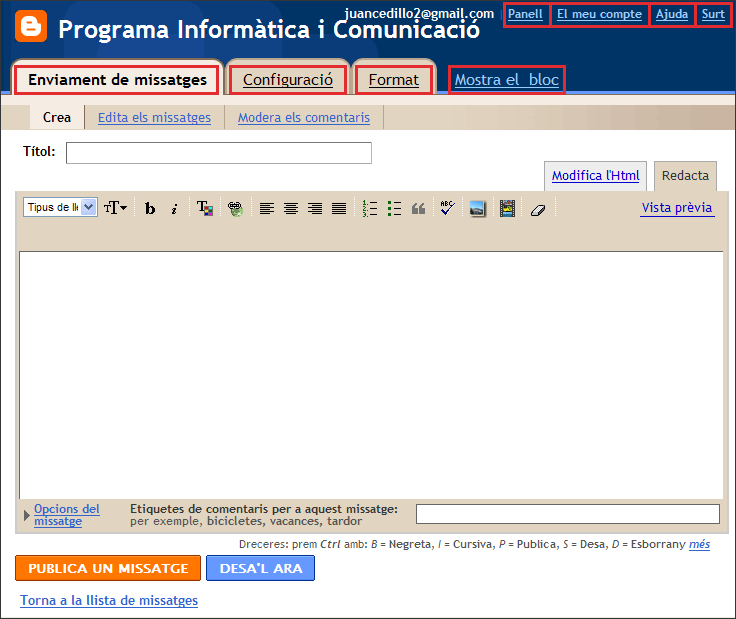Run the spell check tool
The image size is (736, 619).
point(447,208)
